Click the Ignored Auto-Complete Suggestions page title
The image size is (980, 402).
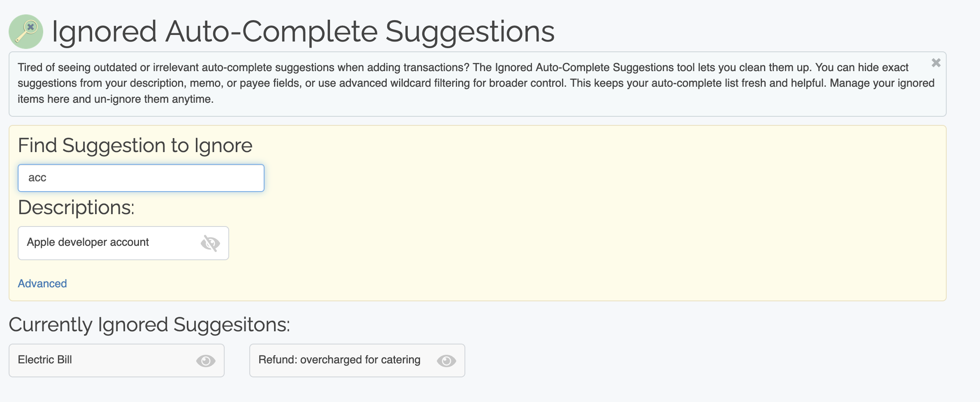(303, 32)
